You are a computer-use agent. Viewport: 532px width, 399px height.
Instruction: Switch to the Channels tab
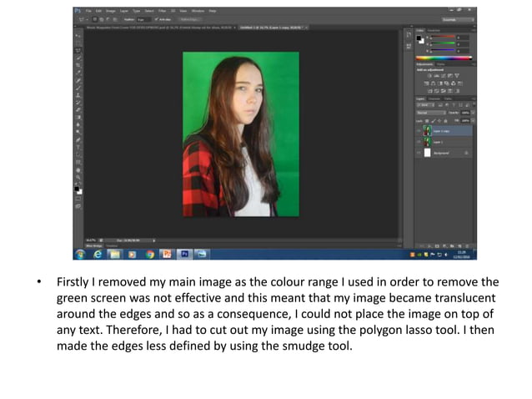[x=434, y=98]
